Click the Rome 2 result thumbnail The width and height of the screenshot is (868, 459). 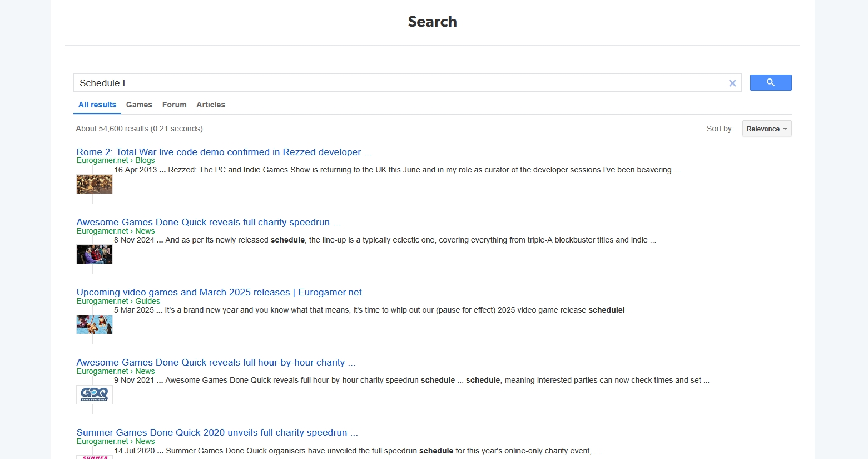coord(95,184)
